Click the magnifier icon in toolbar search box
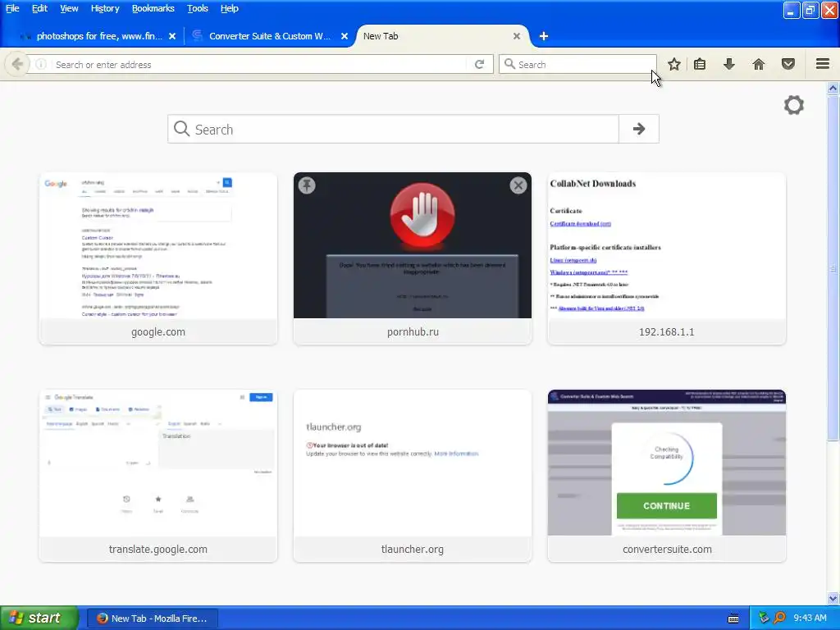The height and width of the screenshot is (630, 840). point(510,64)
